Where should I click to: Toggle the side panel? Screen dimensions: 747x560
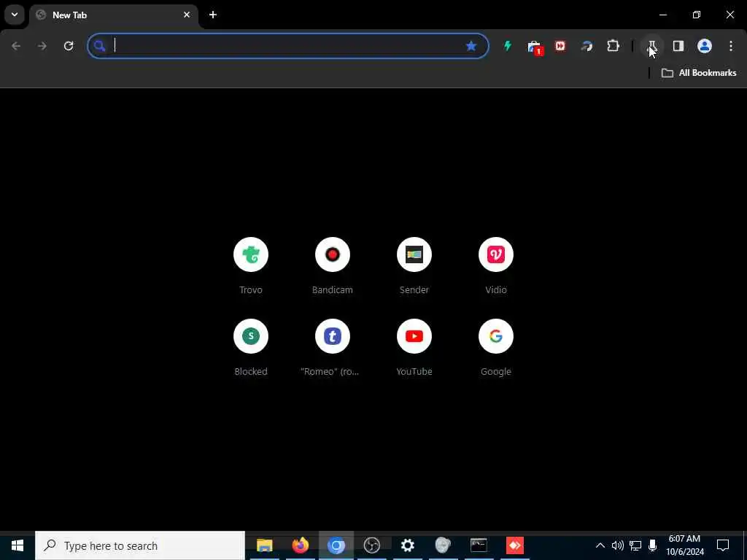678,46
